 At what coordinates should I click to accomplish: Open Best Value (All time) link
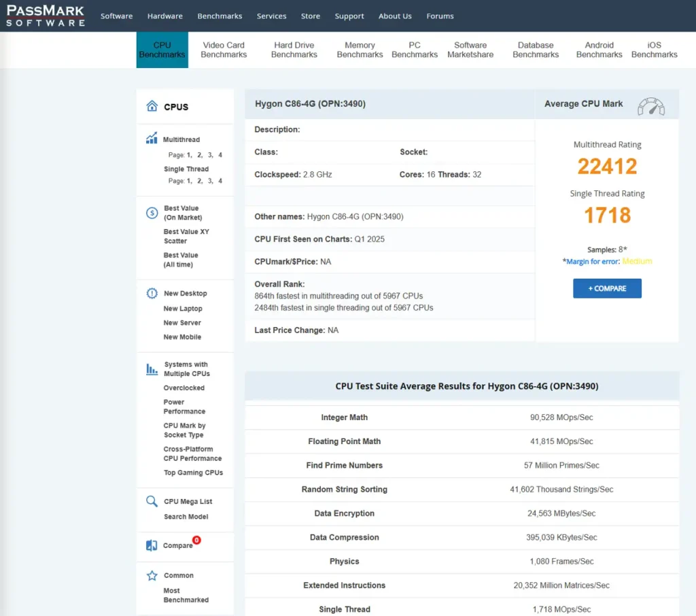coord(180,260)
